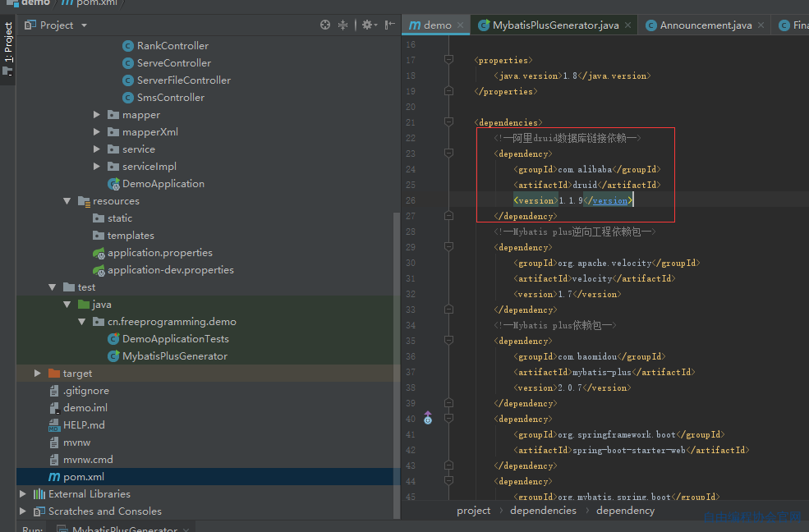Image resolution: width=809 pixels, height=532 pixels.
Task: Open the Project panel settings gear
Action: (370, 25)
